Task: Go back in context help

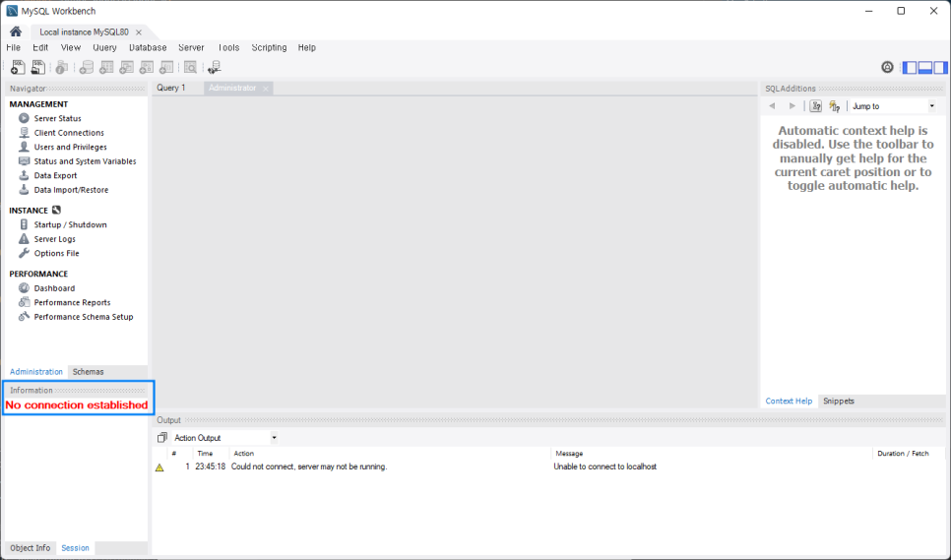Action: (772, 106)
